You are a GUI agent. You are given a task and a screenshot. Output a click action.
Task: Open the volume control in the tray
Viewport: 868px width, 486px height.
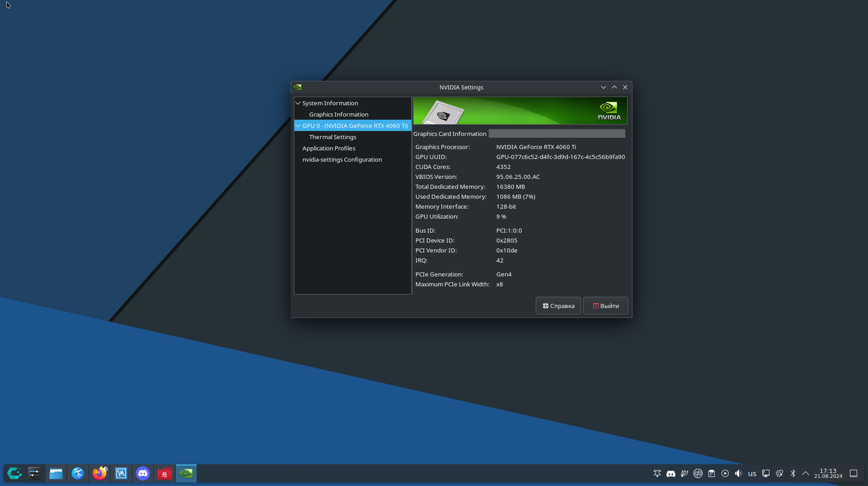click(738, 473)
